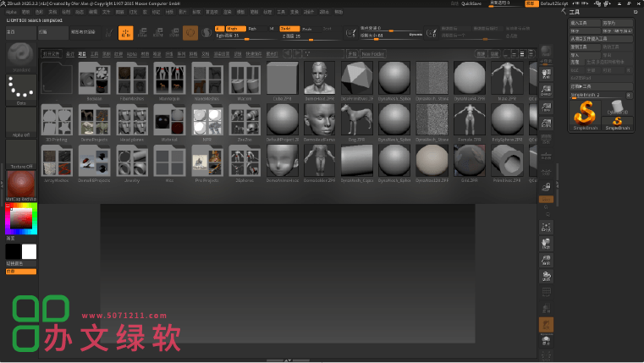Click the refresh icon in Tool palette header

tap(636, 12)
